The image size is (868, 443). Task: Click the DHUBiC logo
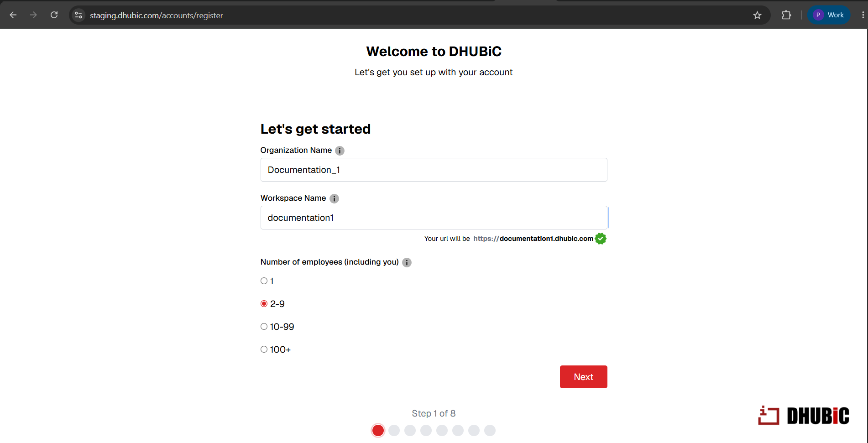tap(804, 415)
